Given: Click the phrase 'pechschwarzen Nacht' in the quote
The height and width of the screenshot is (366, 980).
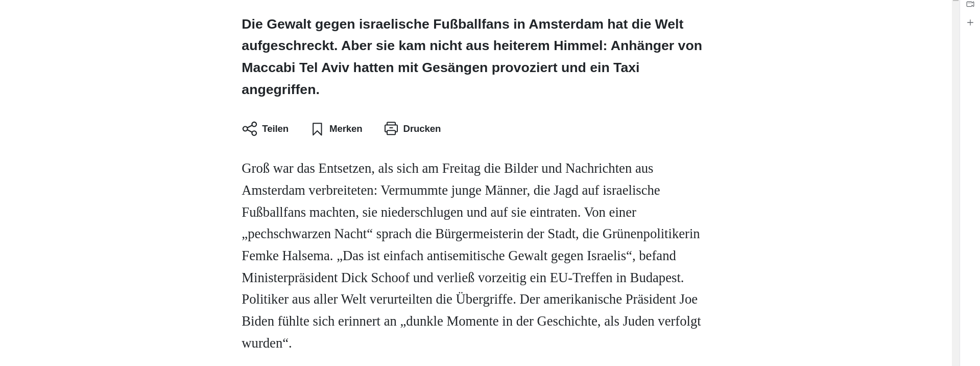Looking at the screenshot, I should tap(307, 234).
